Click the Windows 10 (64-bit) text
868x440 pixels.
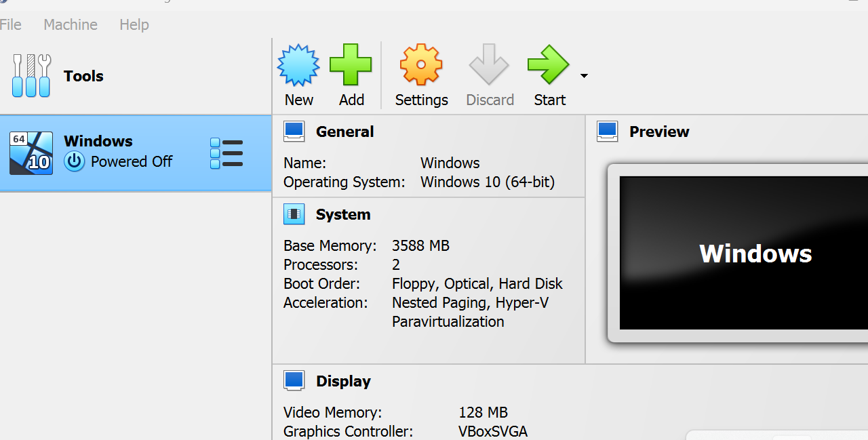[x=488, y=182]
